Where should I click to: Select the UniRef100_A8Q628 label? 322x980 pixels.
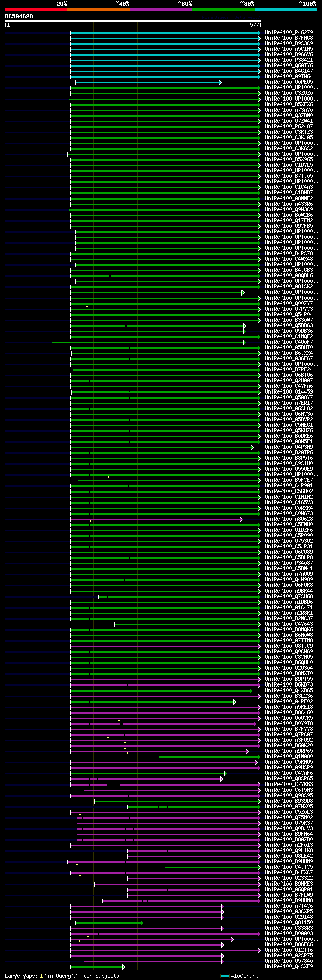(289, 519)
